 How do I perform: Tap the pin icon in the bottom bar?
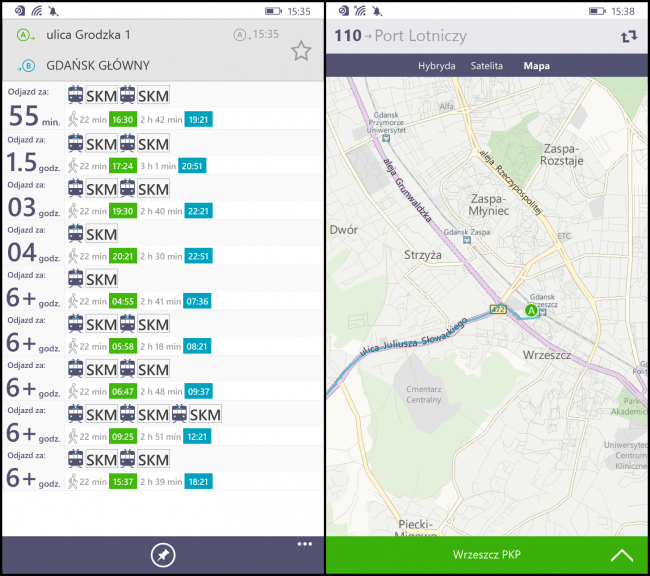click(163, 555)
